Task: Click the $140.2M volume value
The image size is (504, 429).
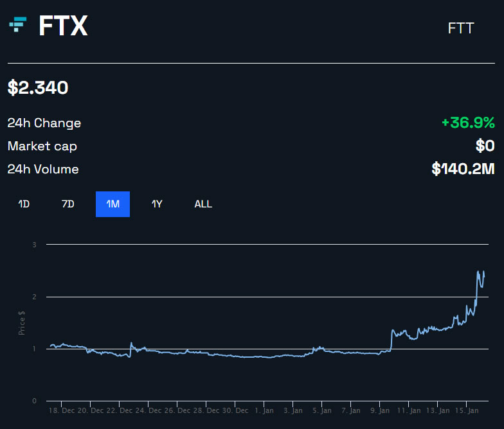Action: click(462, 169)
